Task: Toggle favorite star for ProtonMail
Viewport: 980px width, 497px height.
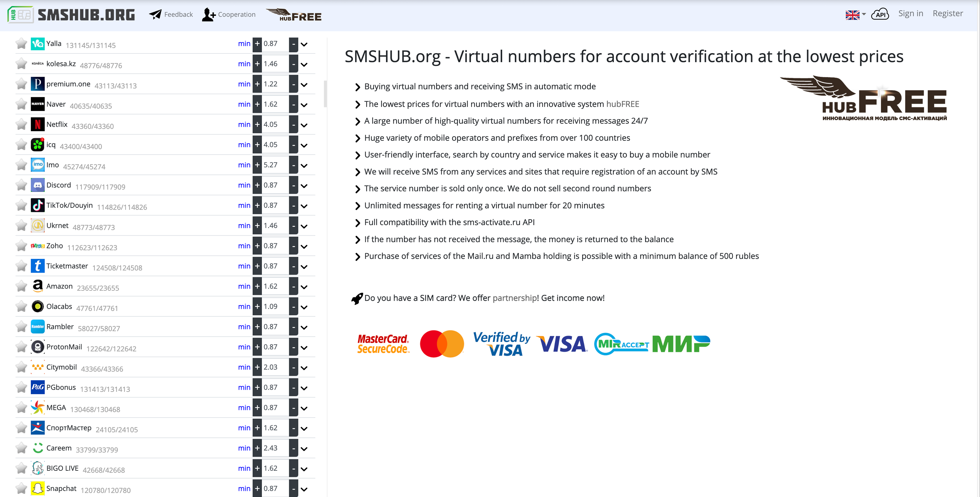Action: click(x=21, y=347)
